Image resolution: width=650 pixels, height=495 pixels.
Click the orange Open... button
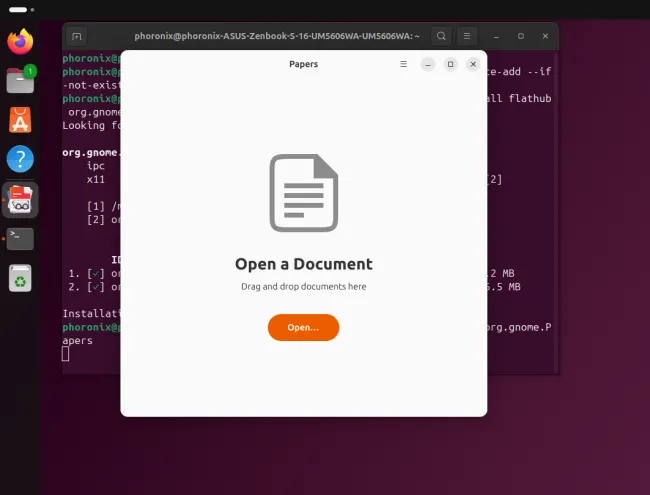point(303,327)
